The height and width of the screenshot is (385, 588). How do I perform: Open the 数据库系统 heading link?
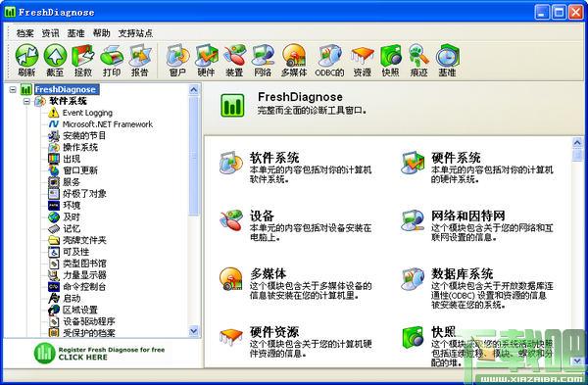(x=462, y=273)
